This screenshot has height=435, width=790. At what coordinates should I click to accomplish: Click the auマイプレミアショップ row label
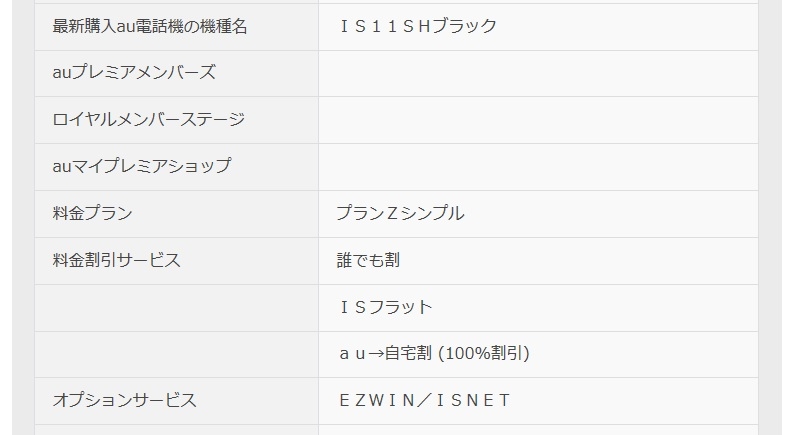(142, 166)
